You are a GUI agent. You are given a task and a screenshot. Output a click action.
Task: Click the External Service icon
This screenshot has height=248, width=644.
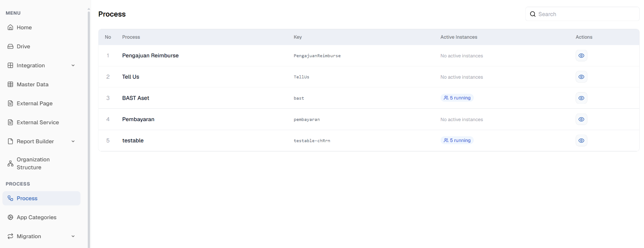(10, 122)
